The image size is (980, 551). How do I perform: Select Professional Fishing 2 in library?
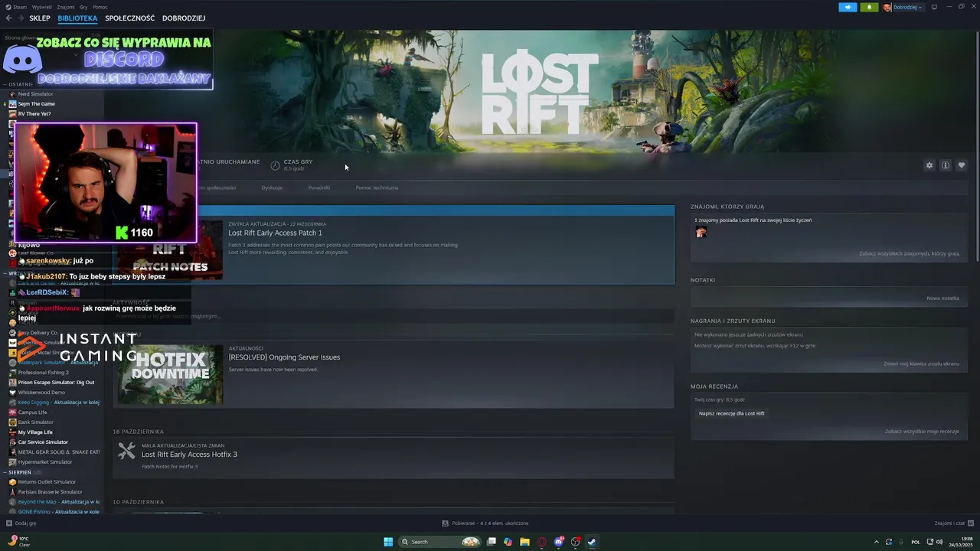[44, 373]
